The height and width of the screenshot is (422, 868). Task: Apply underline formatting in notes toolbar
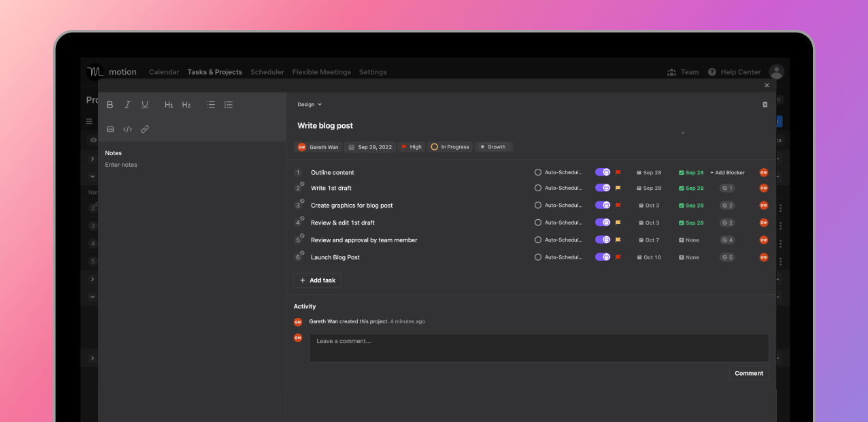click(x=145, y=105)
